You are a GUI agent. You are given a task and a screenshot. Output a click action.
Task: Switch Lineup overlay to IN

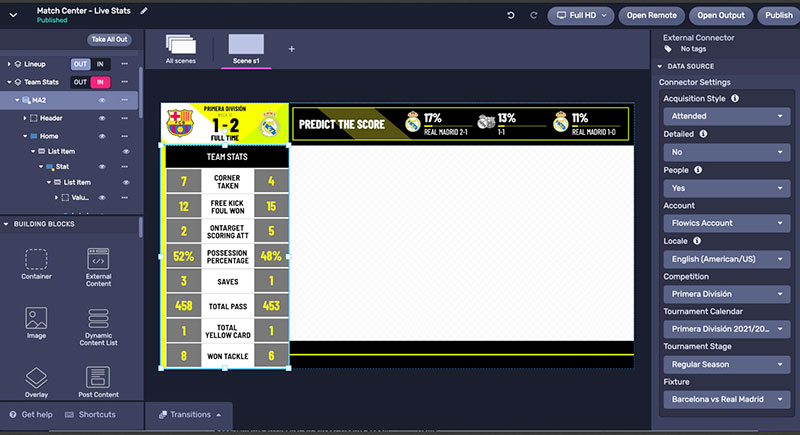pyautogui.click(x=101, y=63)
